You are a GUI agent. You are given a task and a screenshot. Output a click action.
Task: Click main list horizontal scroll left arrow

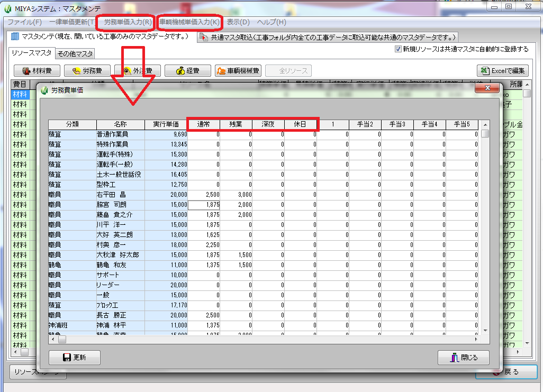pyautogui.click(x=15, y=352)
